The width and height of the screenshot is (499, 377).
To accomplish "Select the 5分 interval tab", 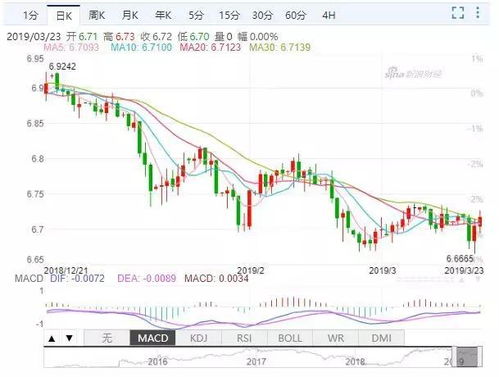I will tap(196, 15).
